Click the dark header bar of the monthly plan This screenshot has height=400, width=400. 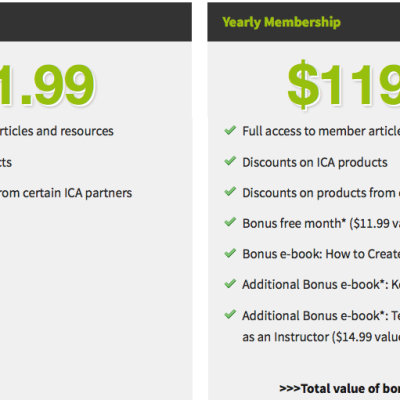(96, 22)
